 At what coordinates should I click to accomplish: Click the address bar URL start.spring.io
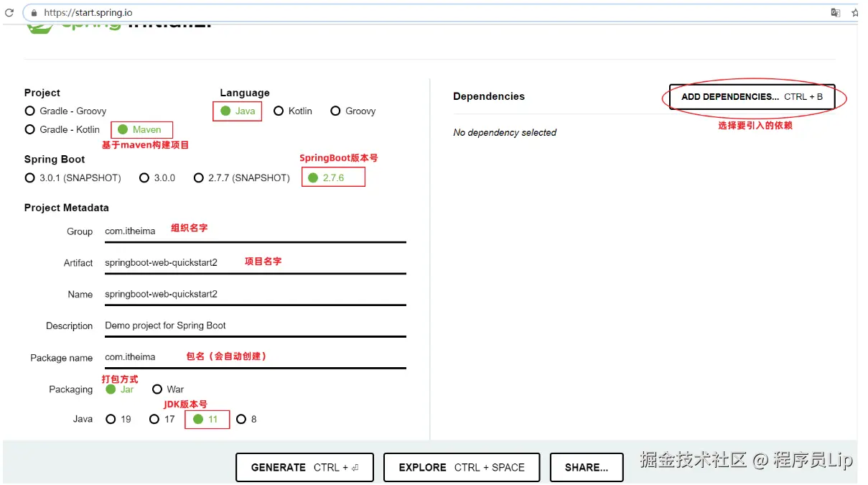click(x=88, y=13)
